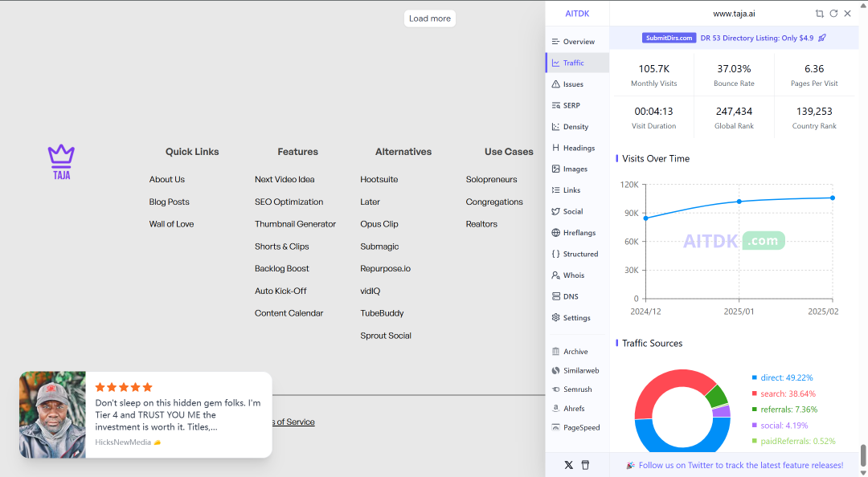Screen dimensions: 868x477
Task: Switch to the Hreflangs tab
Action: pos(577,232)
